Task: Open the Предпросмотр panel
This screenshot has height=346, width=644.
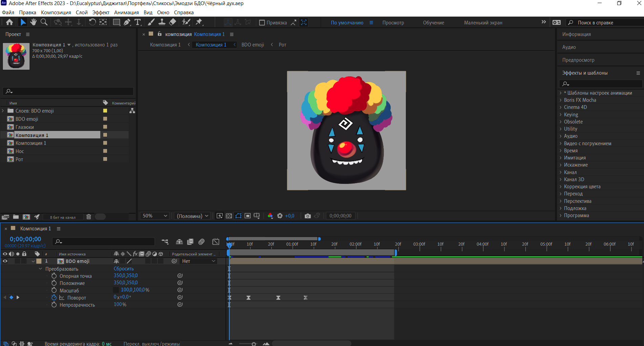Action: [578, 60]
